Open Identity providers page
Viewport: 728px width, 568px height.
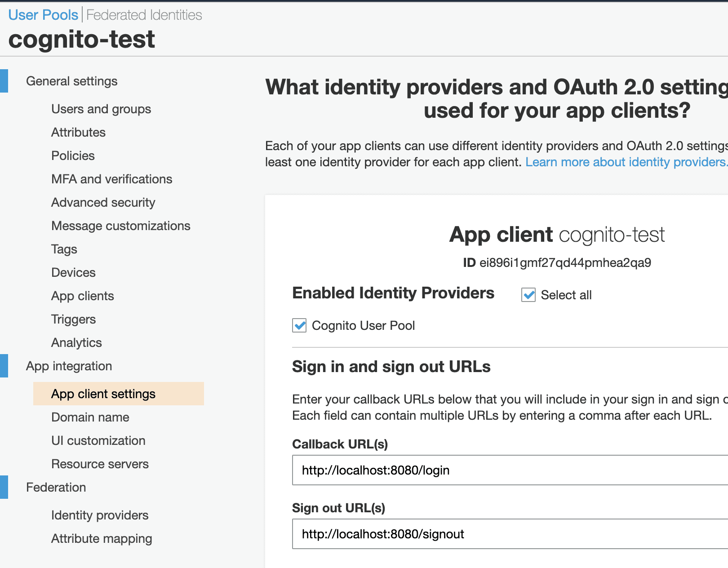[100, 515]
